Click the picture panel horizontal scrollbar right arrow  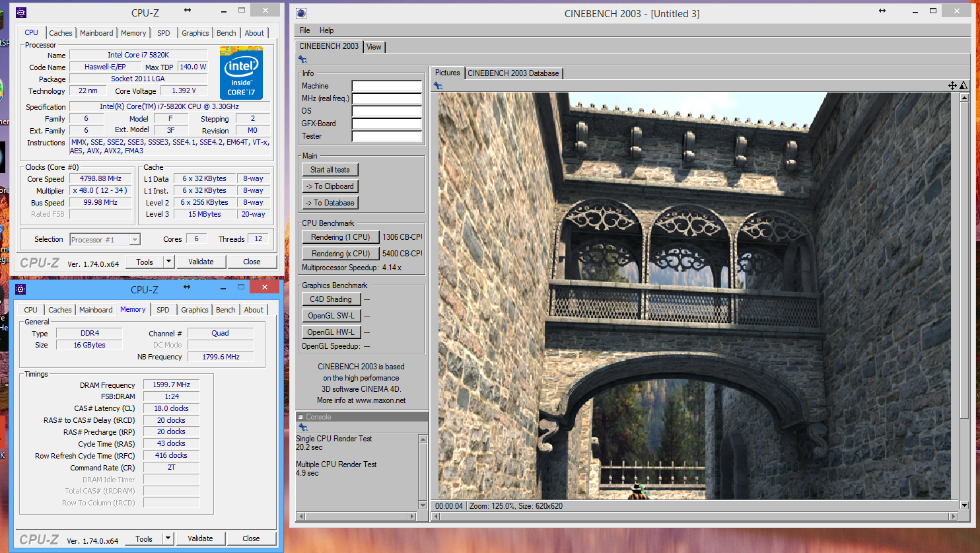(953, 516)
